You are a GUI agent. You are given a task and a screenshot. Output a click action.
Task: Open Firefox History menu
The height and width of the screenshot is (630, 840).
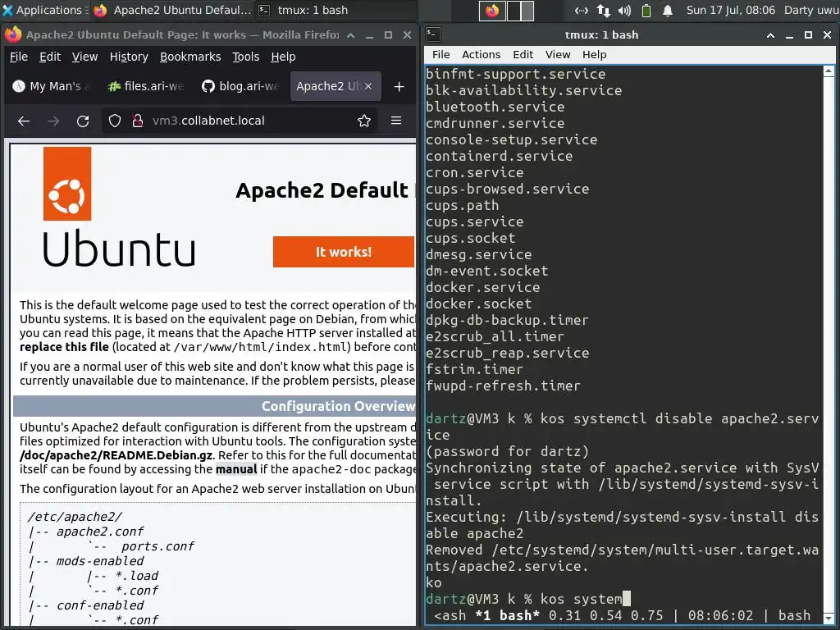129,57
